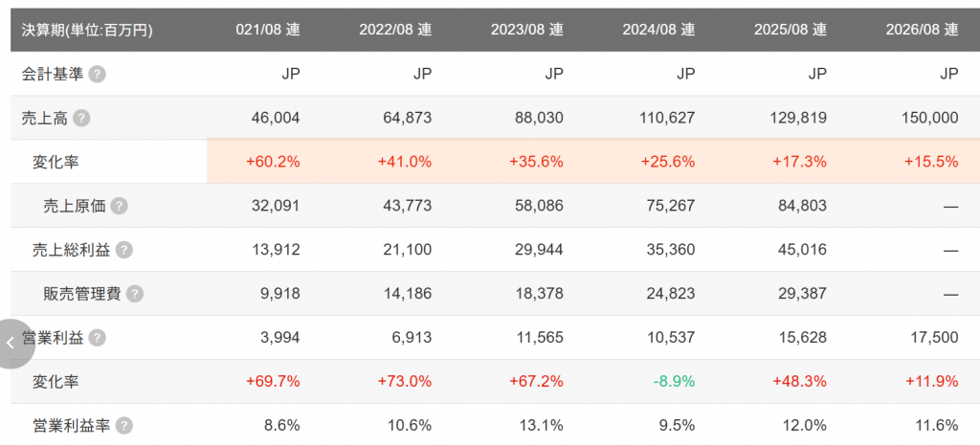Open the 営業利益率 help icon
The height and width of the screenshot is (445, 980).
pos(124,426)
